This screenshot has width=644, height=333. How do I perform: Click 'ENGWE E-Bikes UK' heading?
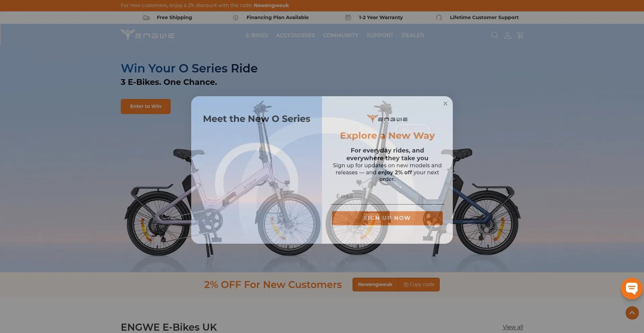pyautogui.click(x=169, y=327)
